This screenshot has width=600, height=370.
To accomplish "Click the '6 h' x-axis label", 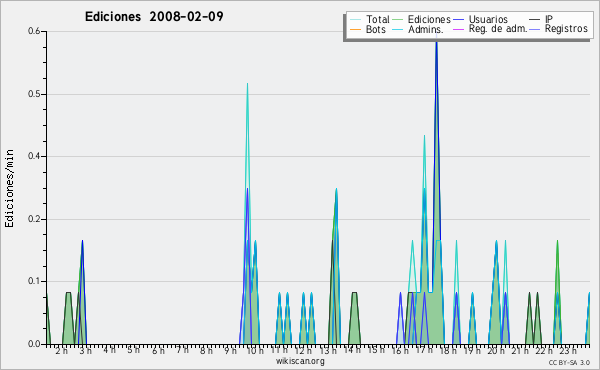I will pos(158,350).
